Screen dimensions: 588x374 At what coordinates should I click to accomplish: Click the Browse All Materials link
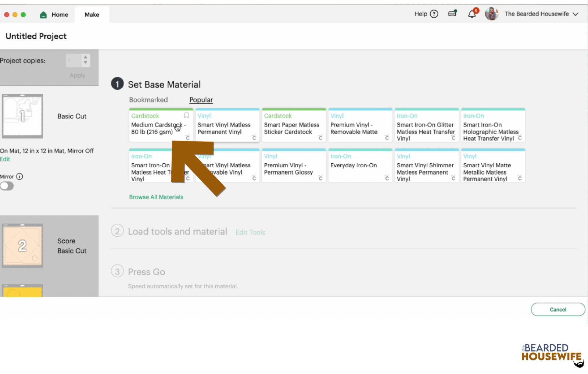tap(156, 197)
